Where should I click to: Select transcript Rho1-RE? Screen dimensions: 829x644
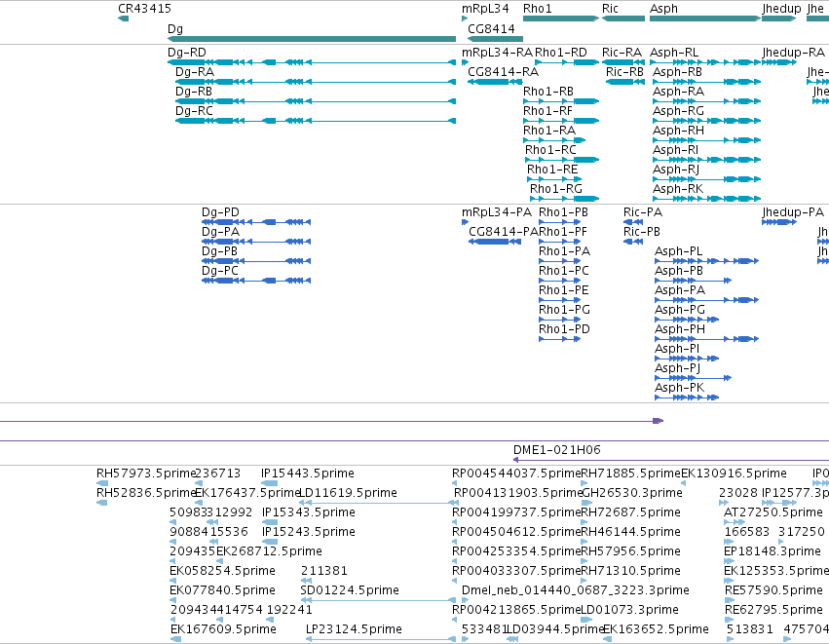(554, 179)
